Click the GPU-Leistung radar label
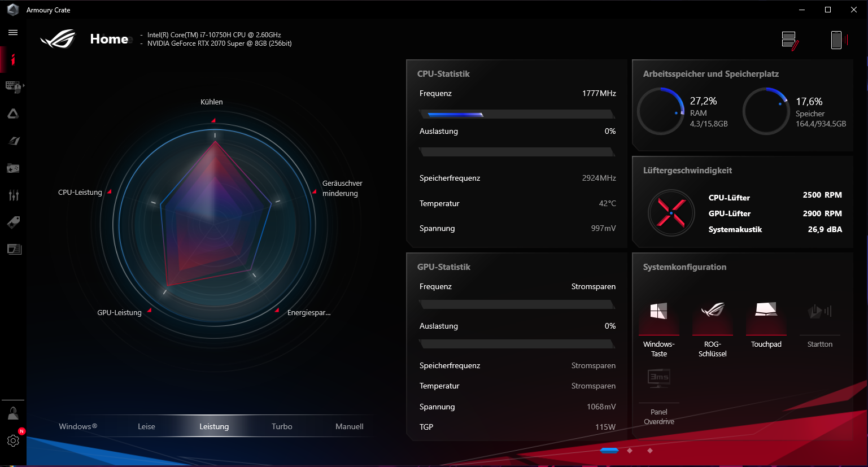Viewport: 868px width, 467px height. point(119,313)
